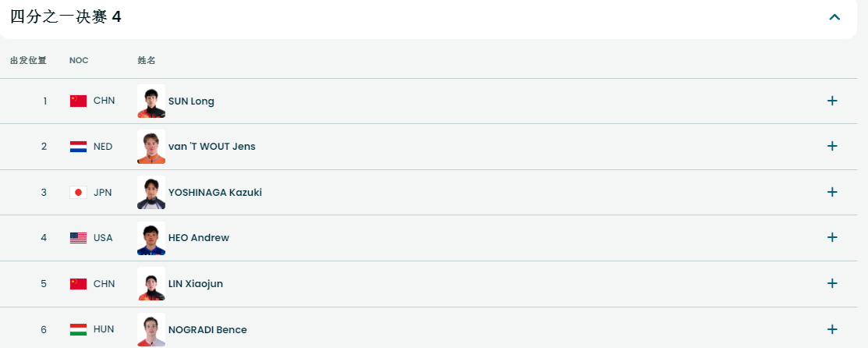The width and height of the screenshot is (868, 348).
Task: Collapse the 四分之一决赛 4 section chevron
Action: click(x=834, y=16)
